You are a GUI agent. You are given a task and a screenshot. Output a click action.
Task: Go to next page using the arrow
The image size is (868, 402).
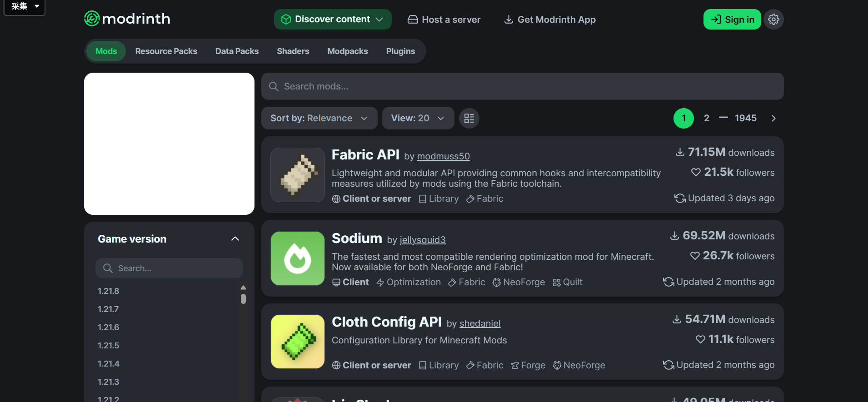(x=773, y=118)
